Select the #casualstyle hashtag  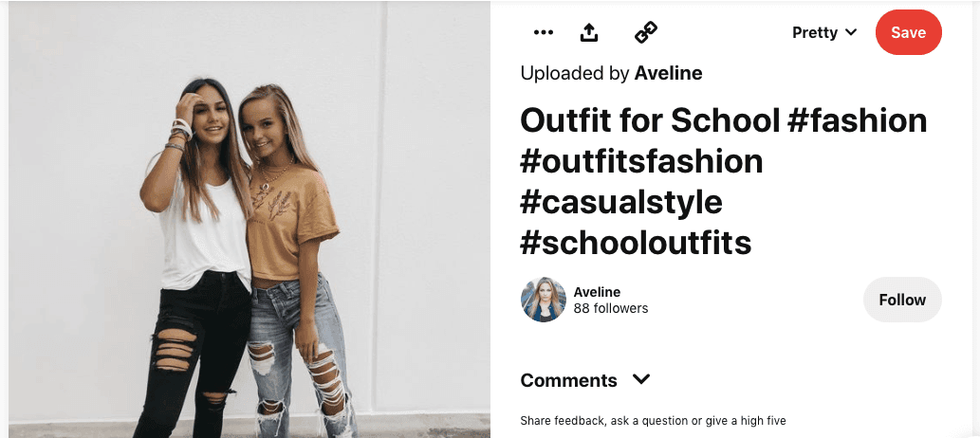[621, 202]
